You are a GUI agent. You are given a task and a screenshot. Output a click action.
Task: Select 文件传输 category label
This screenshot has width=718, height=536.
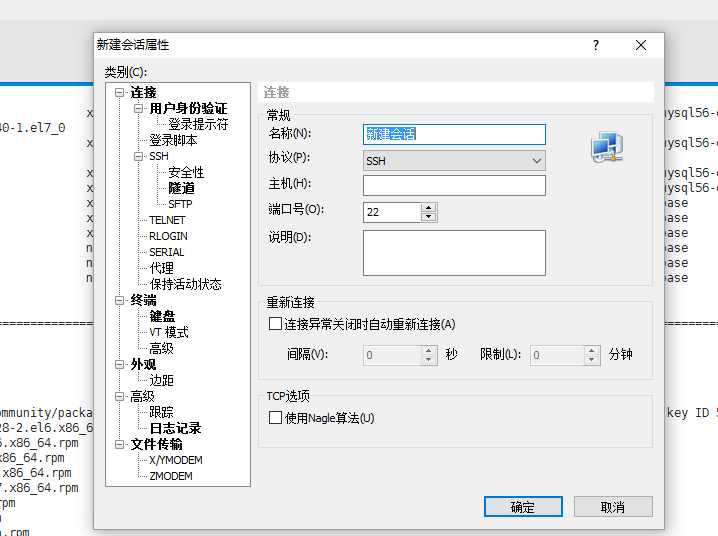[156, 444]
